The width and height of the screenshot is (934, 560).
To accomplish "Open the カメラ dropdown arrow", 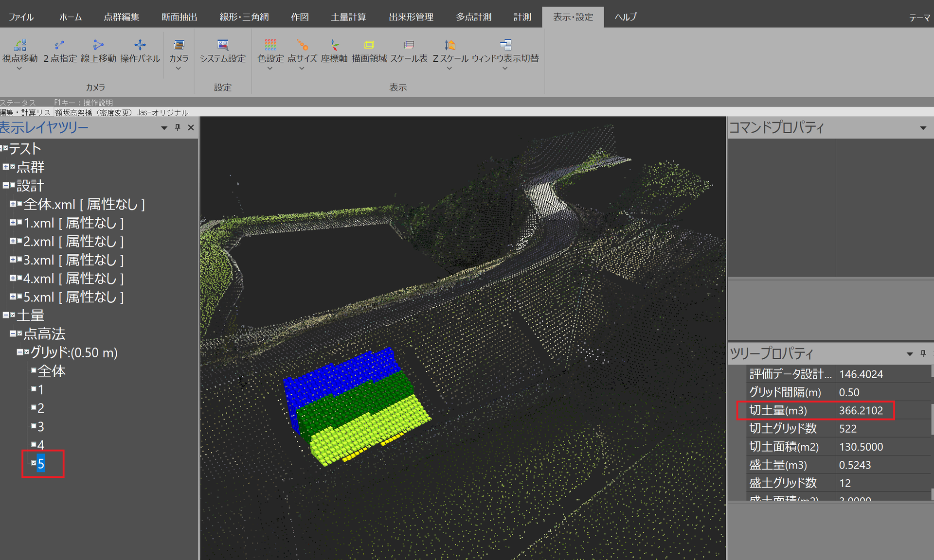I will [179, 69].
